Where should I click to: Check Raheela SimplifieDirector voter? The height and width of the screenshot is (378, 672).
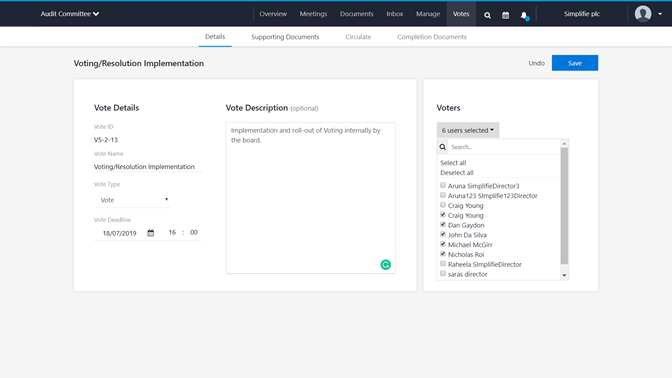(443, 264)
